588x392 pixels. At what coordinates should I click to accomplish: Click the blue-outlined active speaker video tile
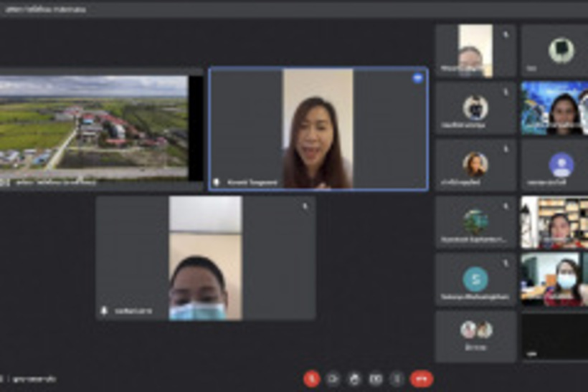tap(318, 129)
